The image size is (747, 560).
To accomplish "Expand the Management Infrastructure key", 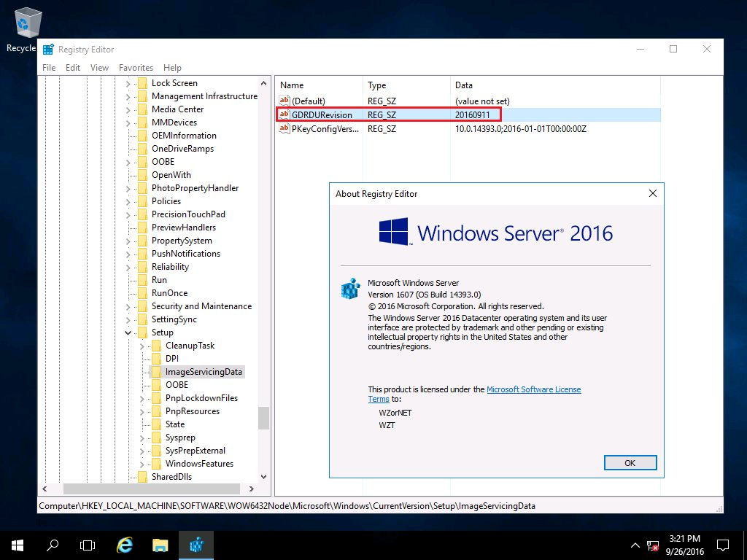I will tap(128, 97).
